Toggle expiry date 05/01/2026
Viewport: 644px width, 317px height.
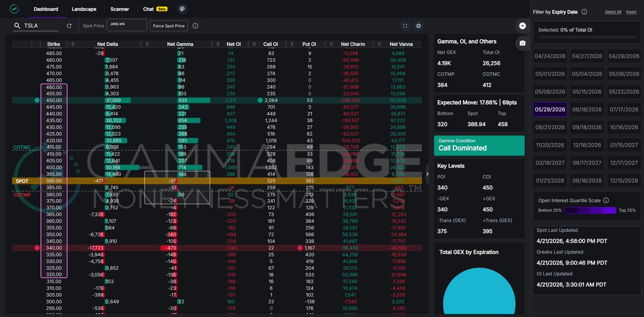[550, 74]
